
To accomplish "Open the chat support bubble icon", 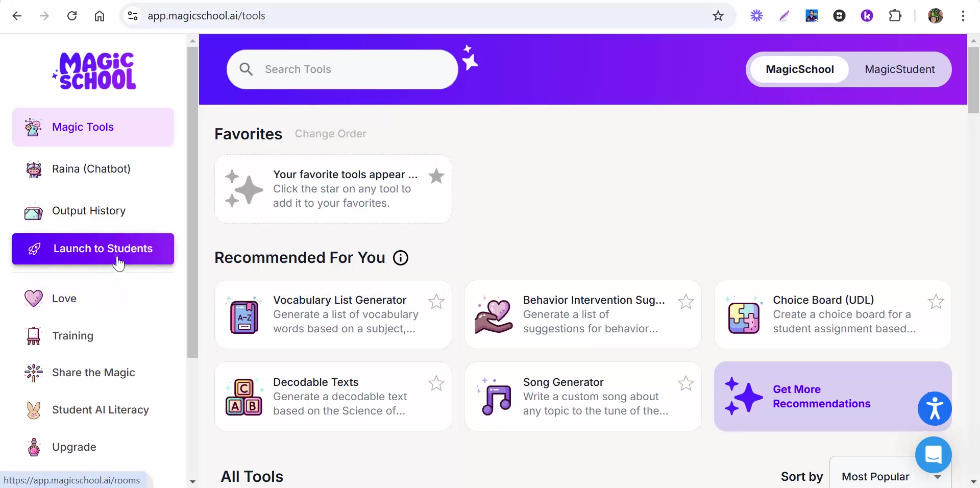I will 933,454.
